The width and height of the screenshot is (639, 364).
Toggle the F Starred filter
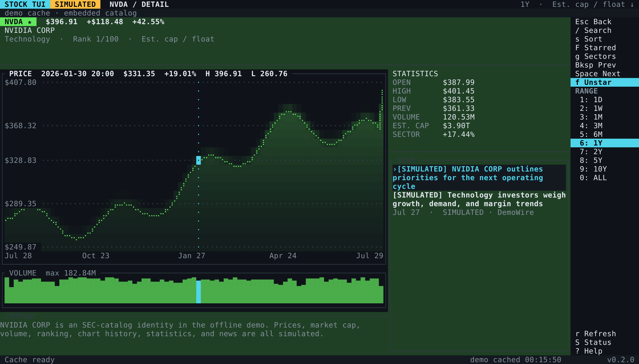tap(595, 48)
